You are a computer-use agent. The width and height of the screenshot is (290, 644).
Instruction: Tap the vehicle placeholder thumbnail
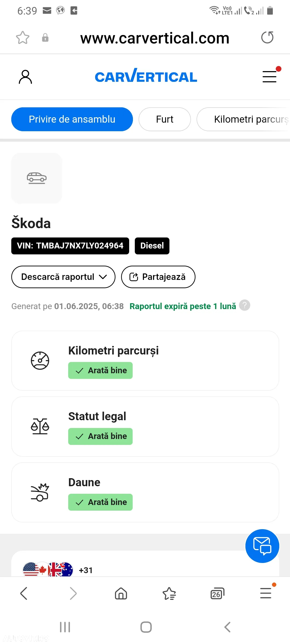pos(37,178)
